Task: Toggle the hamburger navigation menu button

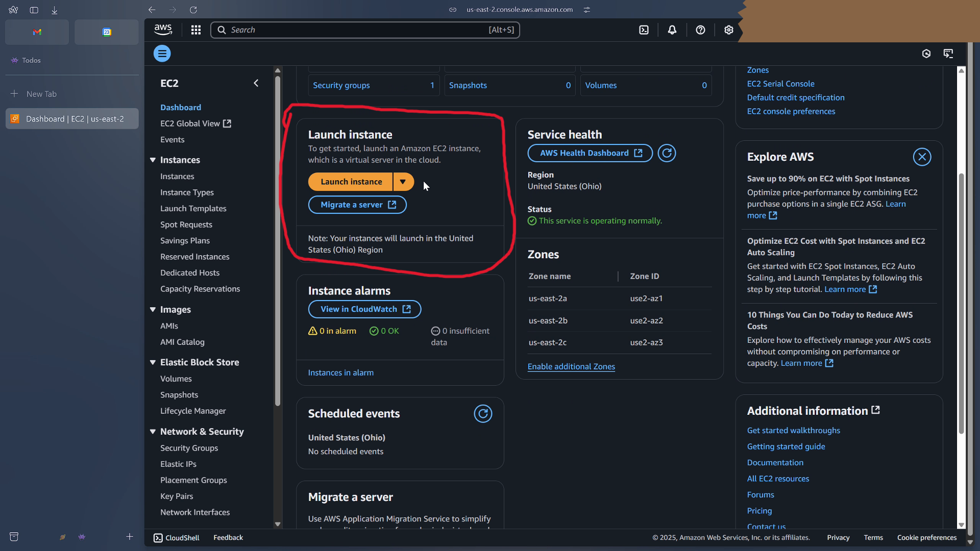Action: [162, 54]
